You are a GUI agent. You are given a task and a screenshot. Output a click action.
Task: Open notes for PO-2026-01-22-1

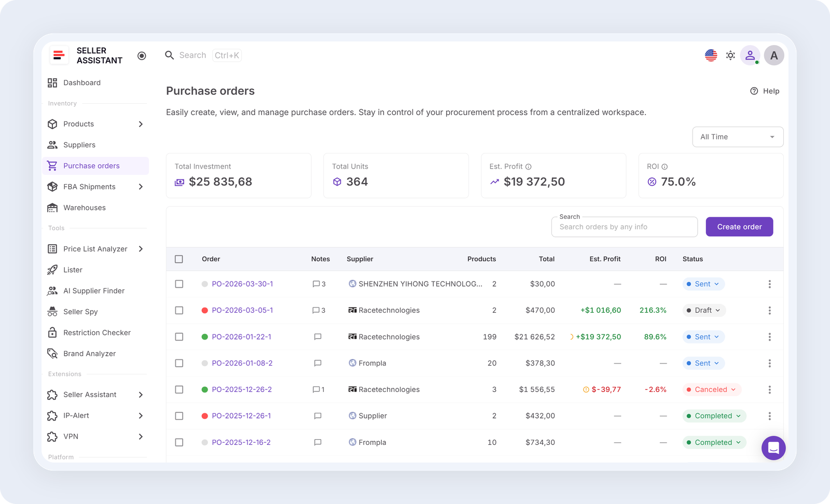pyautogui.click(x=318, y=337)
